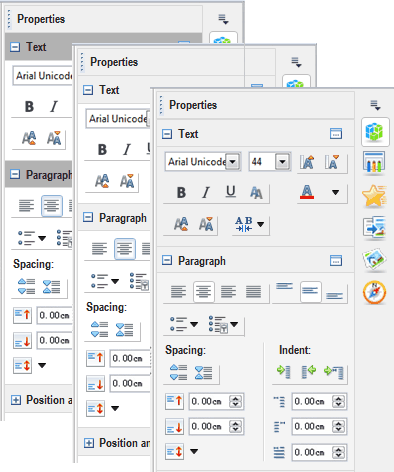
Task: Click Increase Indent icon
Action: pyautogui.click(x=284, y=372)
